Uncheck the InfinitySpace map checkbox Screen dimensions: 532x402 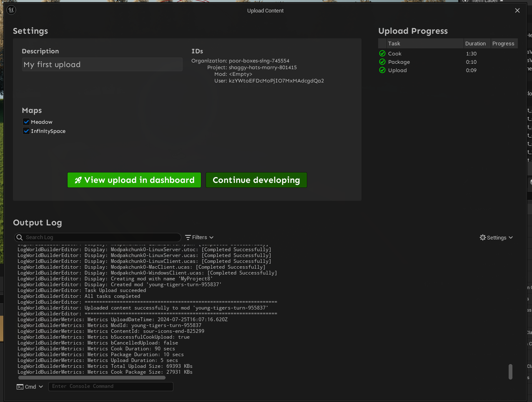coord(26,131)
